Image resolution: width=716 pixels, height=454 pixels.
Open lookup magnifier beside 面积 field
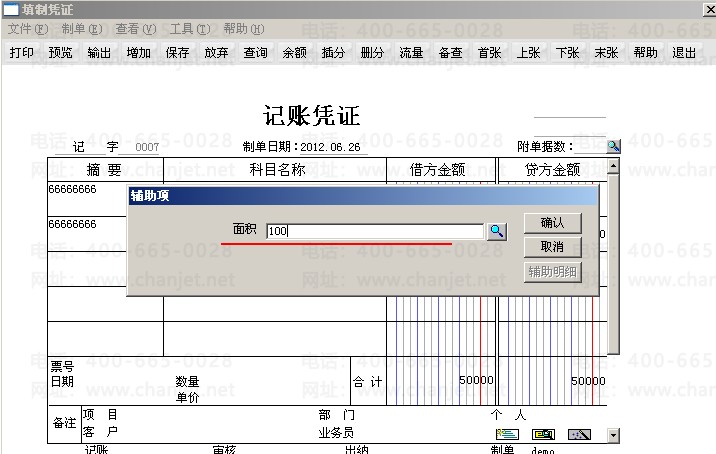pos(497,232)
